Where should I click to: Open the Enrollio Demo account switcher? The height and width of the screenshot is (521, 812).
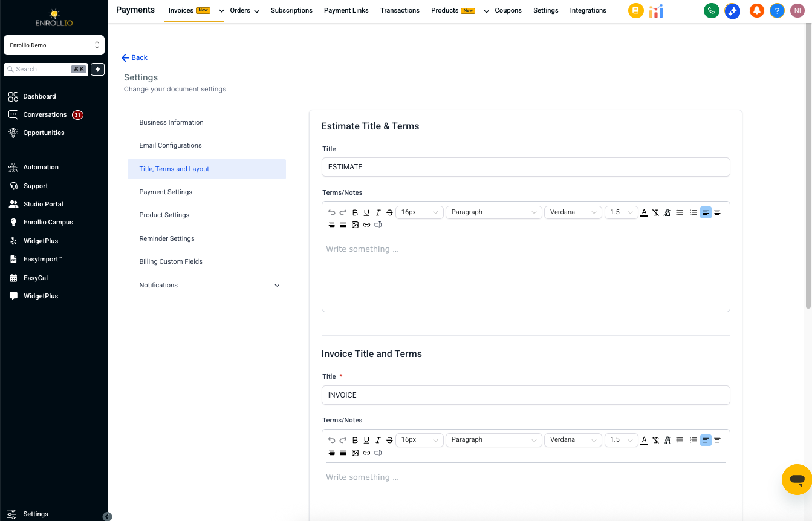54,45
